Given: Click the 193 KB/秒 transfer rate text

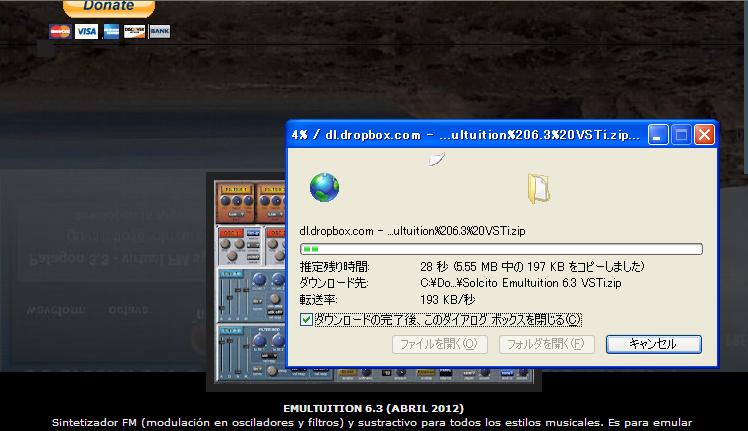Looking at the screenshot, I should coord(447,300).
